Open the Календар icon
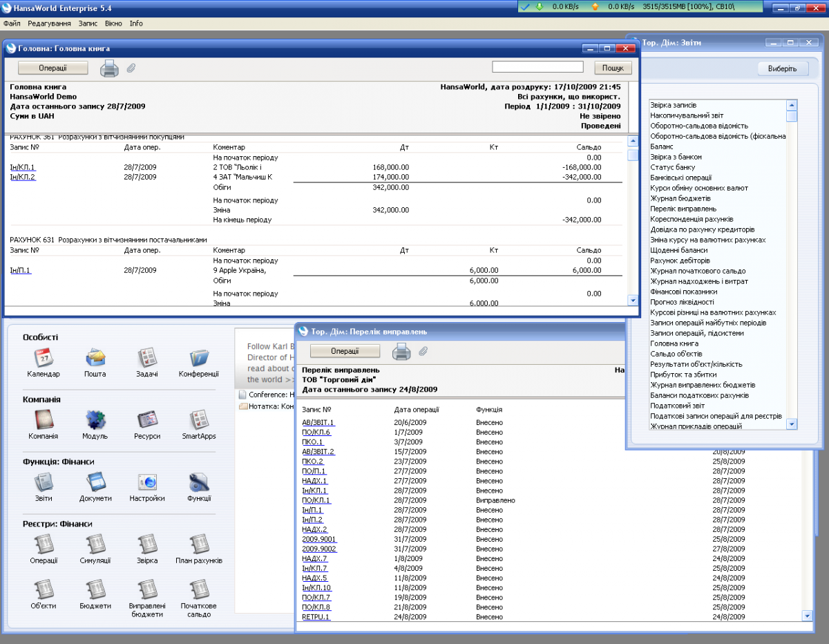The height and width of the screenshot is (644, 829). tap(44, 357)
